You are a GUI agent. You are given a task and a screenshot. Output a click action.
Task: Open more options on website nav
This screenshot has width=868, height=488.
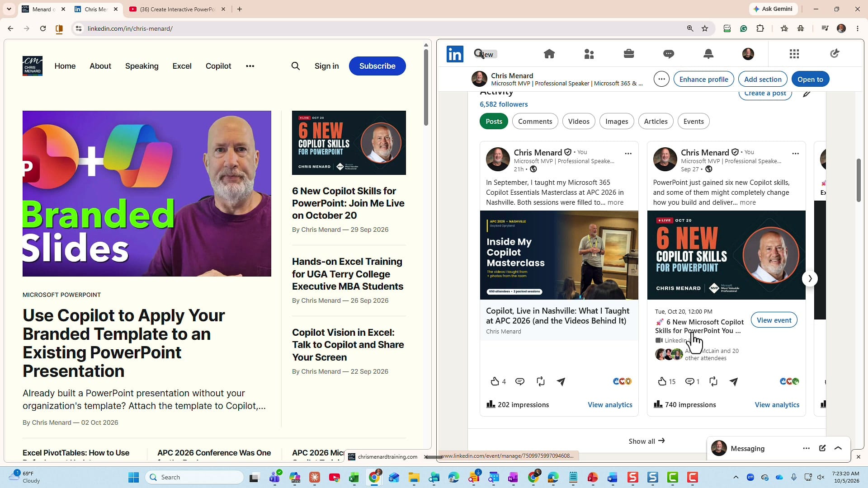(x=250, y=66)
